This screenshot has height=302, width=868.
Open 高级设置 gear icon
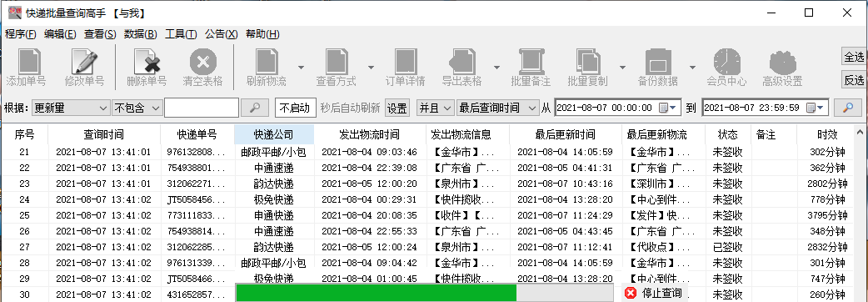(782, 61)
